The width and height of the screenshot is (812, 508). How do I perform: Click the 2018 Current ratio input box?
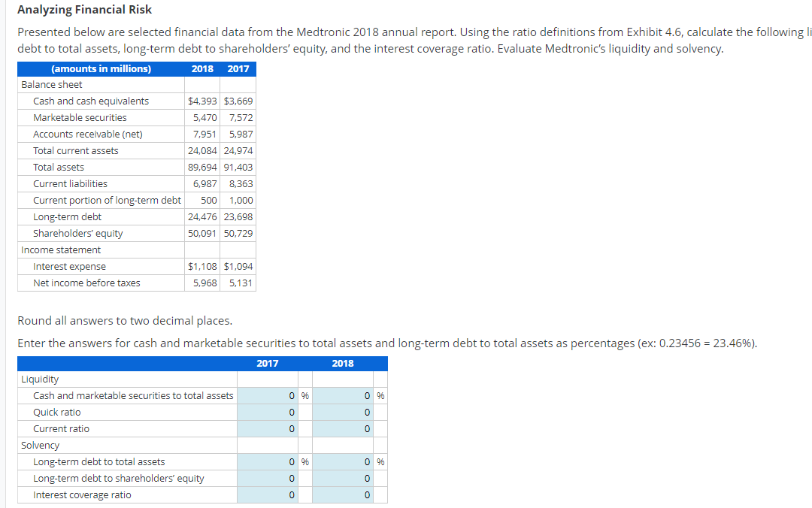(342, 428)
